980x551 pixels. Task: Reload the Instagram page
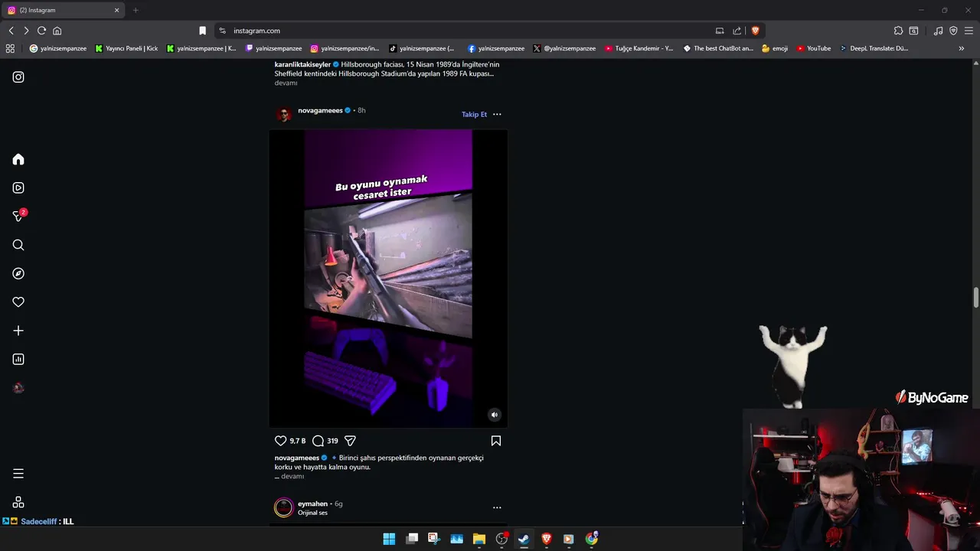tap(41, 31)
